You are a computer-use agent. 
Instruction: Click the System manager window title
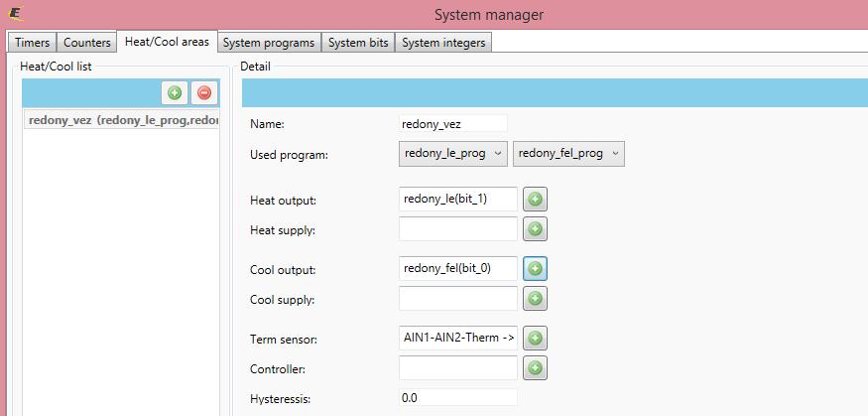click(489, 15)
